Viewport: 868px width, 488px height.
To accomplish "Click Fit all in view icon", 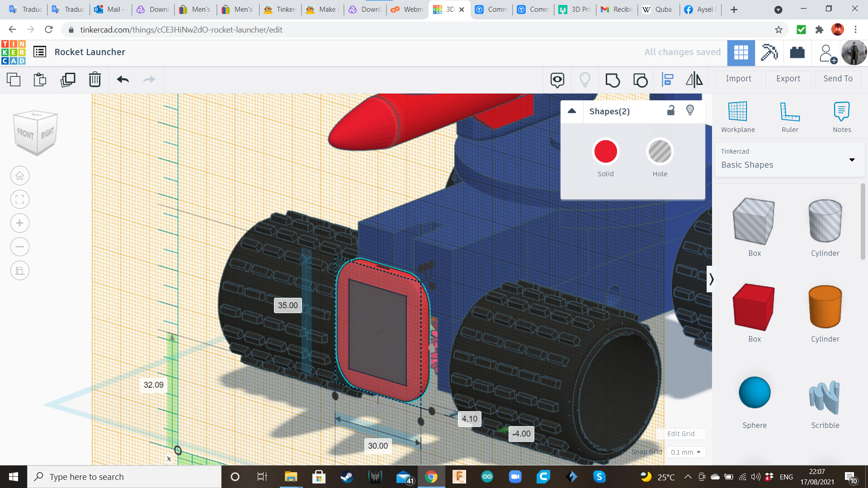I will pos(20,199).
